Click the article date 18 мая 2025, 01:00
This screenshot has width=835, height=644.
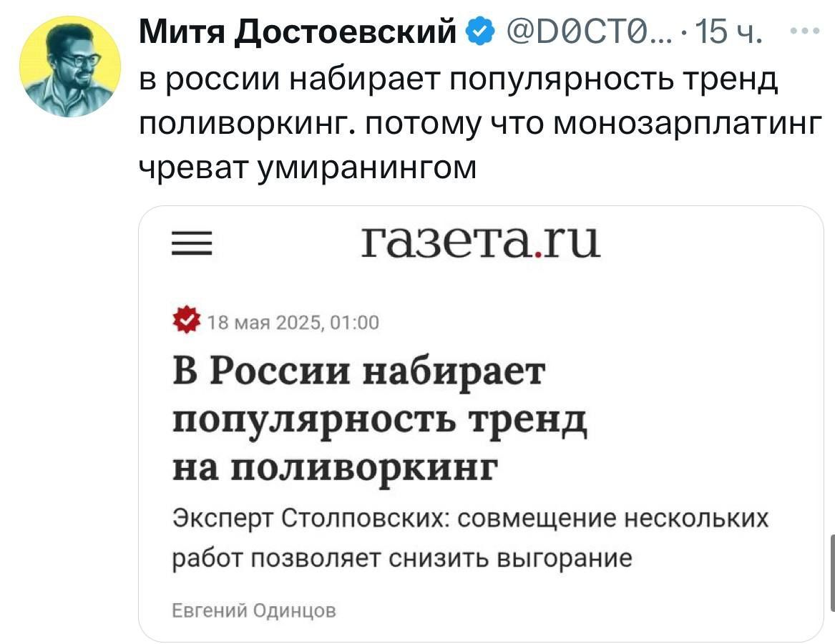point(293,323)
